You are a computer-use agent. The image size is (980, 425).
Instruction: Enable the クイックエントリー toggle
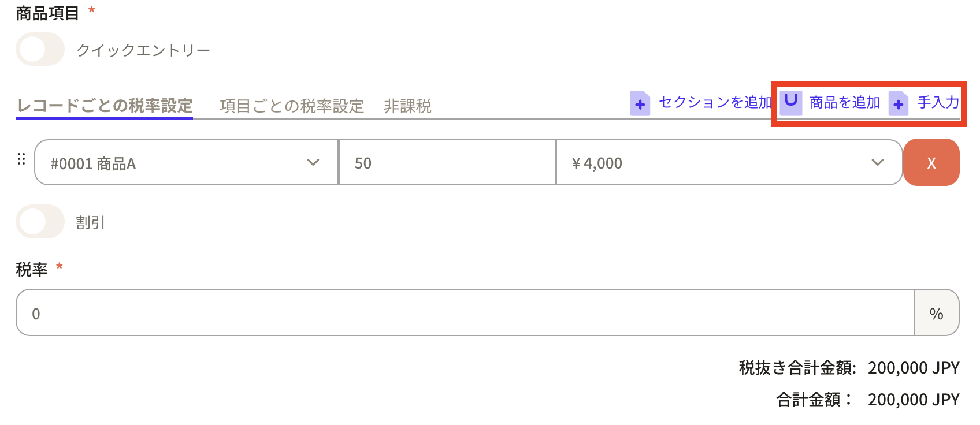click(40, 50)
